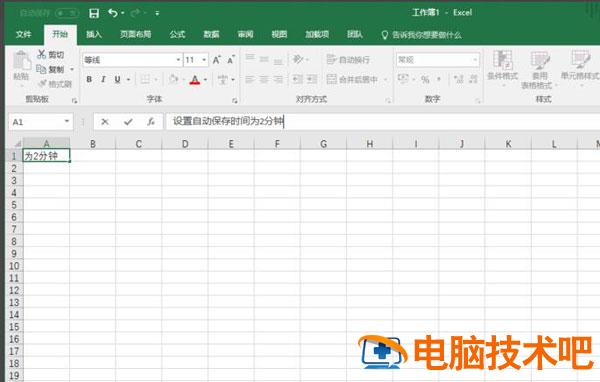This screenshot has height=382, width=600.
Task: Click the Increase Font Size icon
Action: click(217, 60)
